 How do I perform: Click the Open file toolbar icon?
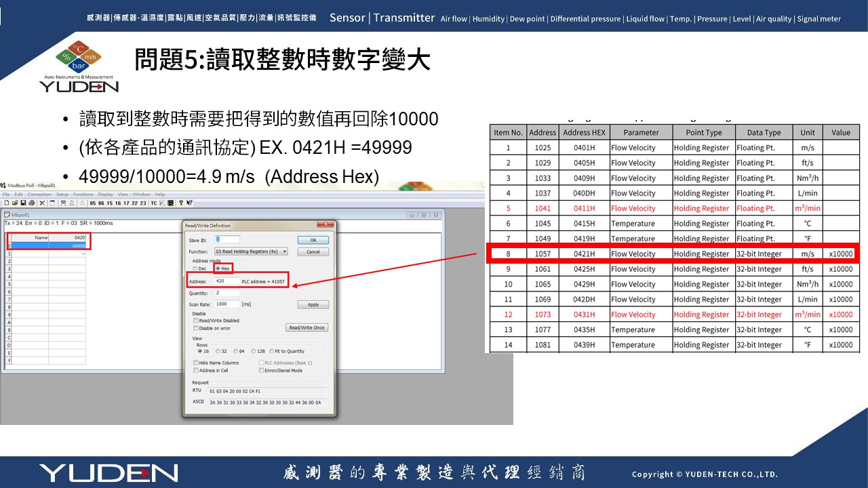[x=14, y=203]
